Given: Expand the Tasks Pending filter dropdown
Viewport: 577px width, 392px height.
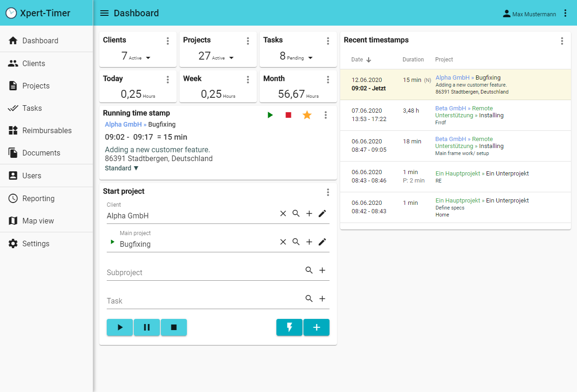Looking at the screenshot, I should (x=310, y=58).
